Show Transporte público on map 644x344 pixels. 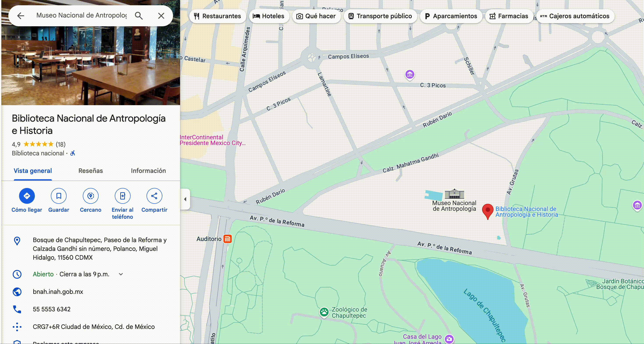tap(380, 16)
